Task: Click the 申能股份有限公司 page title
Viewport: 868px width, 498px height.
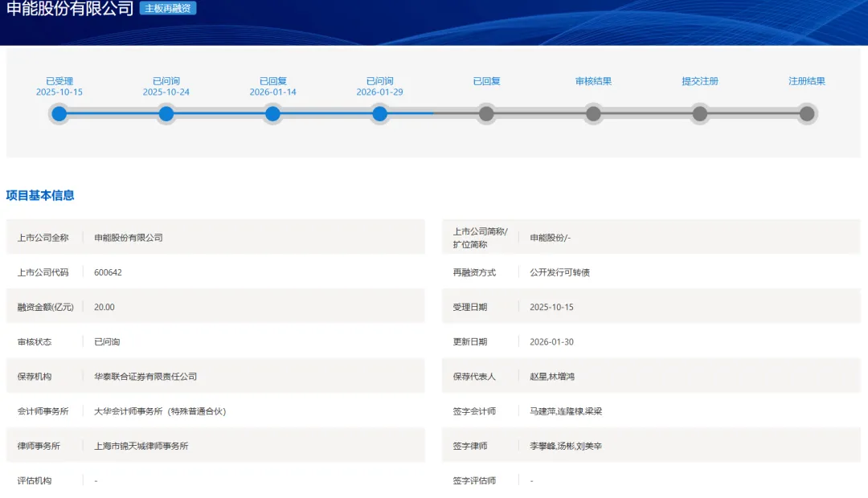Action: (x=70, y=8)
